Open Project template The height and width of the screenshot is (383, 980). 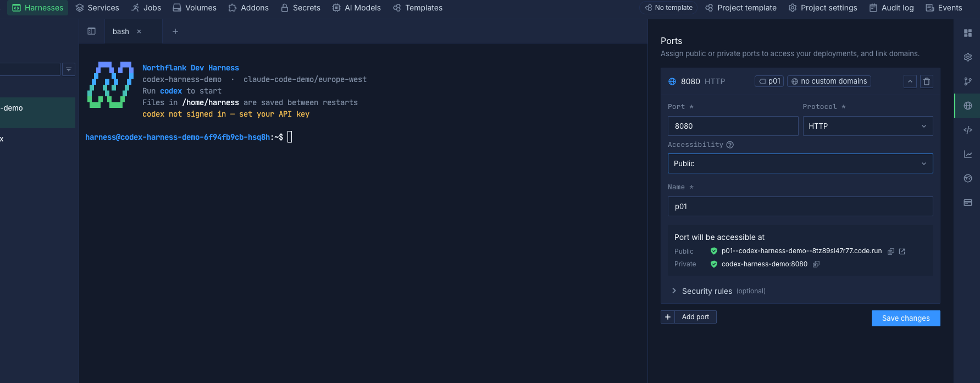(x=741, y=8)
